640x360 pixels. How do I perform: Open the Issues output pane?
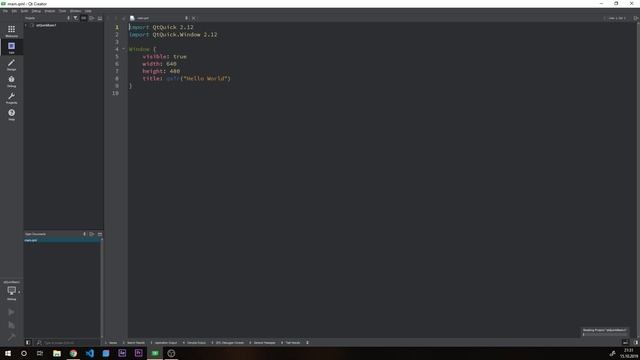click(x=111, y=342)
